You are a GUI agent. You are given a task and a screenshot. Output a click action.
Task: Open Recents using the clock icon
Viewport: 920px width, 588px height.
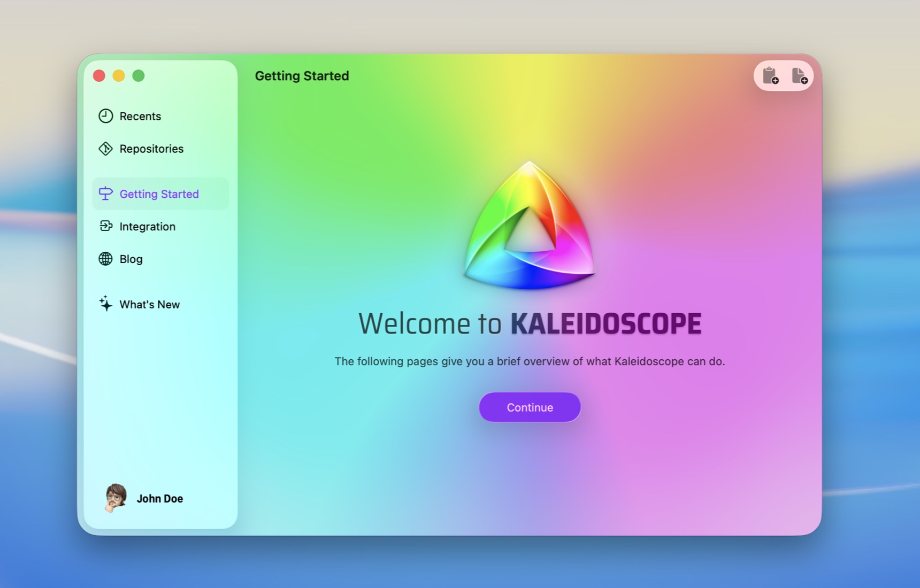(x=106, y=115)
